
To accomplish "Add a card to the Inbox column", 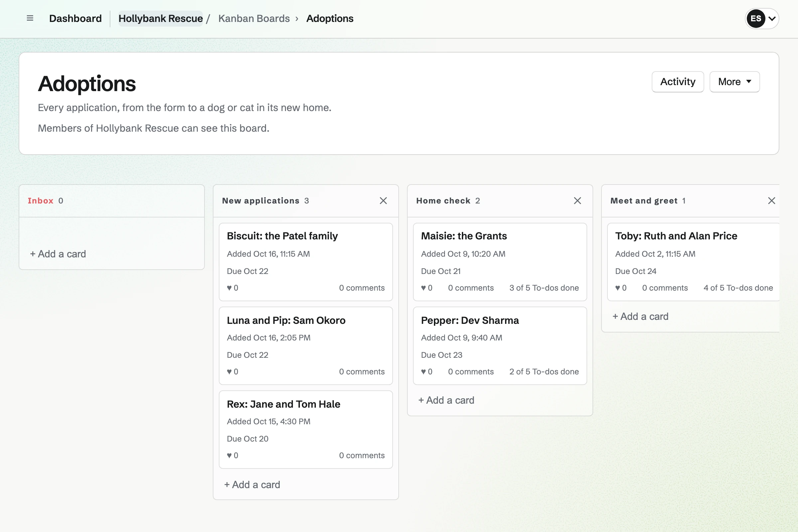I will [58, 254].
